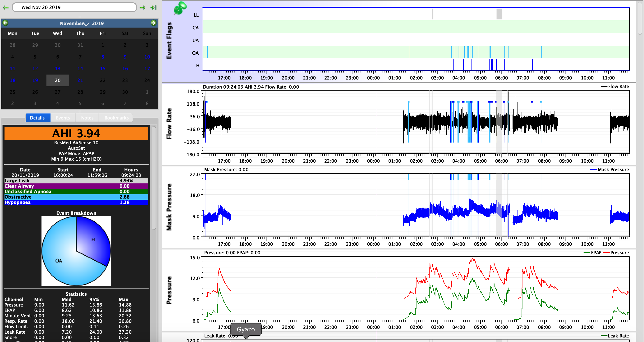Toggle the Leak Rate legend line
644x342 pixels.
pos(604,336)
